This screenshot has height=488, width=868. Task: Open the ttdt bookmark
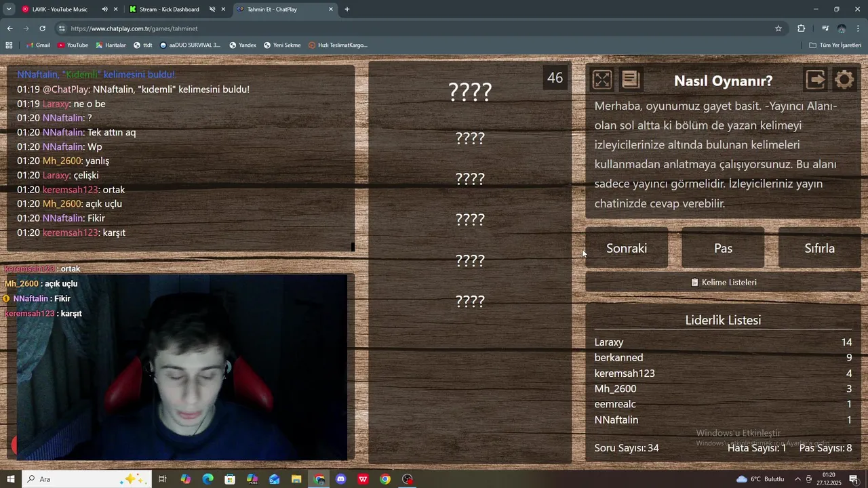(143, 45)
